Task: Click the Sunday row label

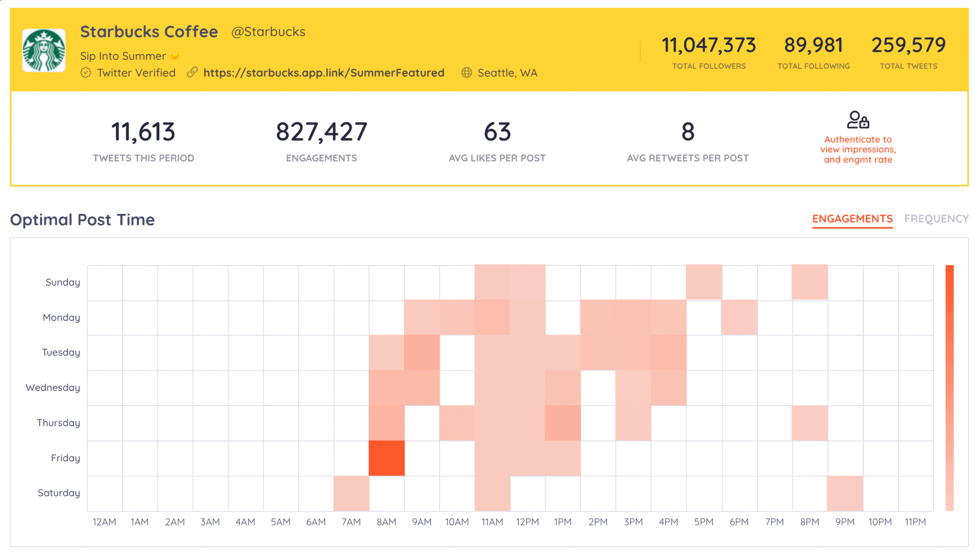Action: [63, 282]
